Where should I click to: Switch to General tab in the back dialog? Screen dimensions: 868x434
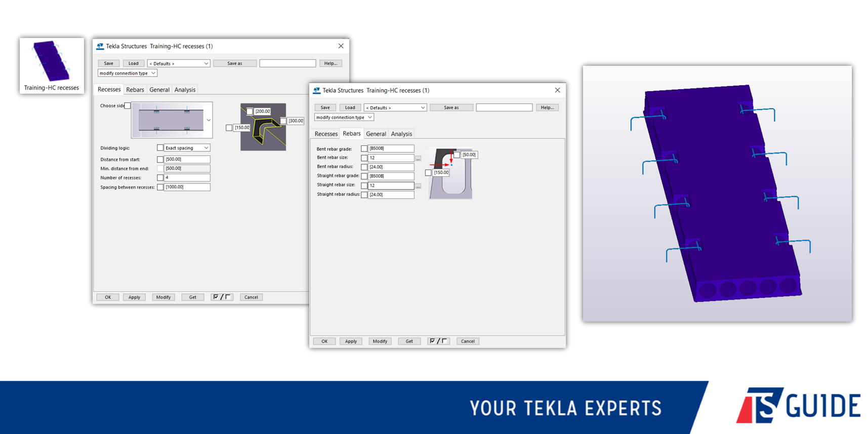(x=159, y=90)
